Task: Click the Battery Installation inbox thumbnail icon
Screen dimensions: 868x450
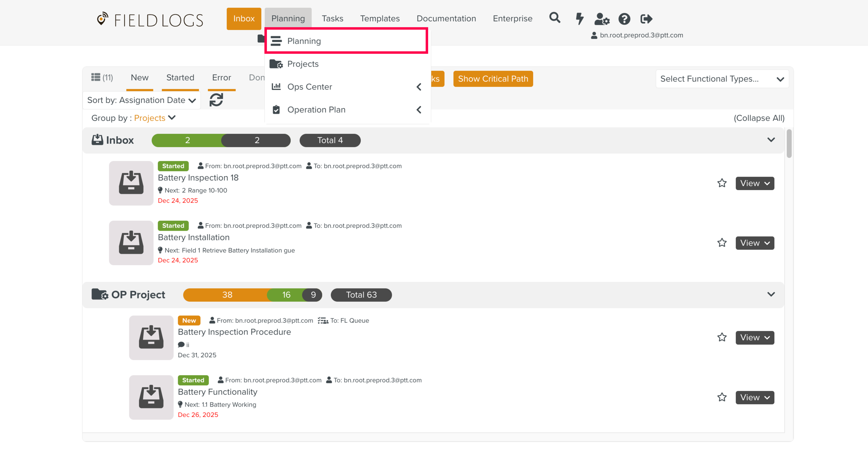Action: pyautogui.click(x=131, y=243)
